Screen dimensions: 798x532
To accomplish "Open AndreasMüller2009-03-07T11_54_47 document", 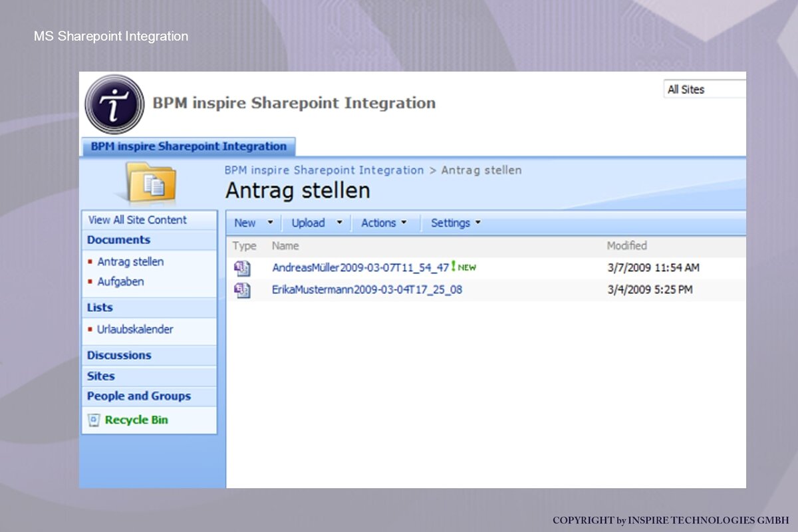I will click(361, 268).
